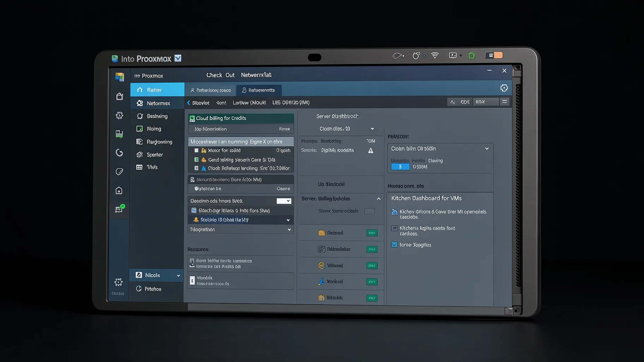Viewport: 644px width, 362px height.
Task: Click Check Out in the title menu
Action: [220, 75]
